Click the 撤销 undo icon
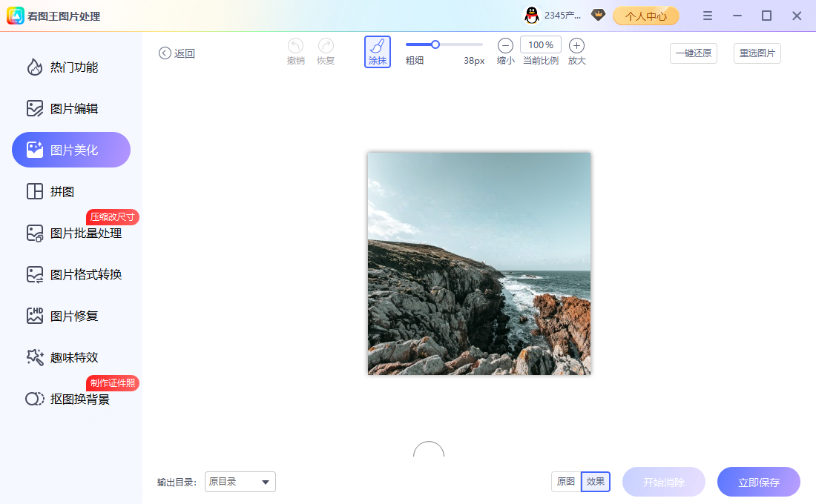 click(x=295, y=46)
